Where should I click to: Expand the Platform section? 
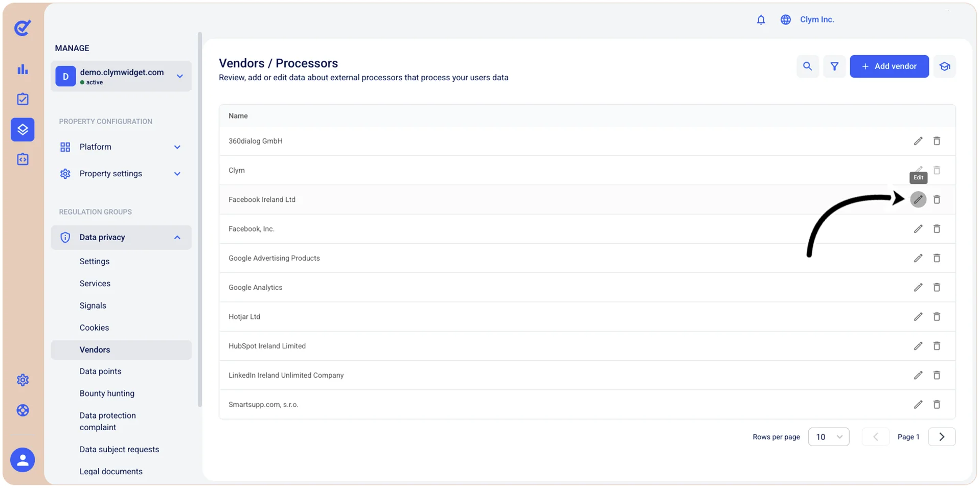tap(121, 147)
